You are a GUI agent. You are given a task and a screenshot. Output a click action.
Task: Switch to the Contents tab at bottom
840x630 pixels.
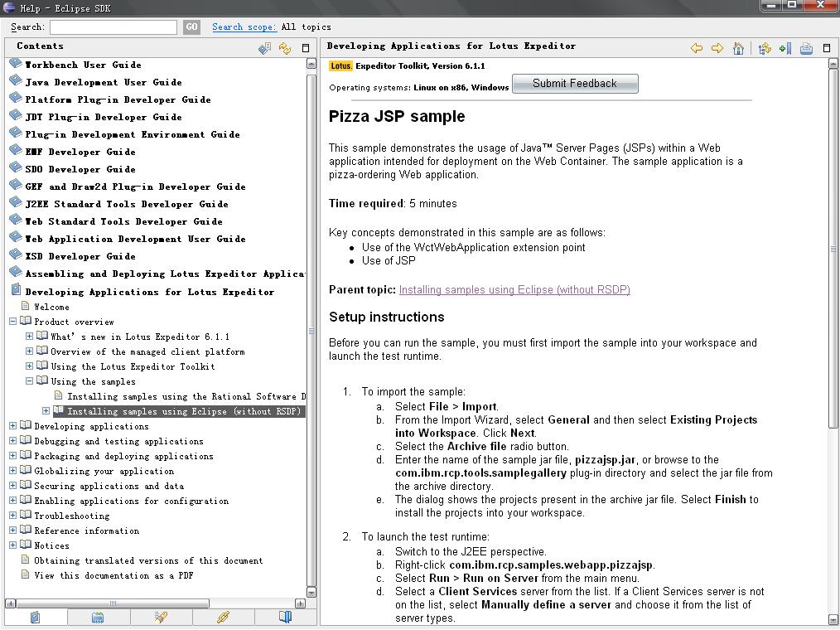pyautogui.click(x=36, y=617)
